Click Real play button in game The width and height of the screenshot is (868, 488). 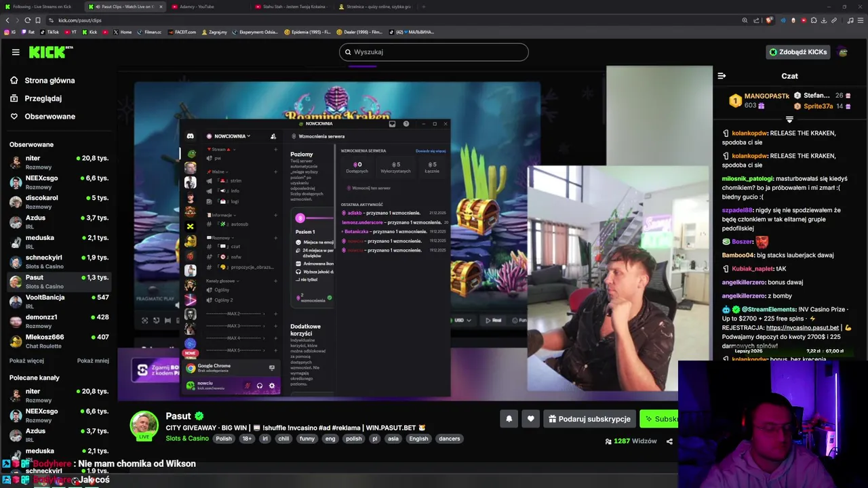pyautogui.click(x=494, y=320)
